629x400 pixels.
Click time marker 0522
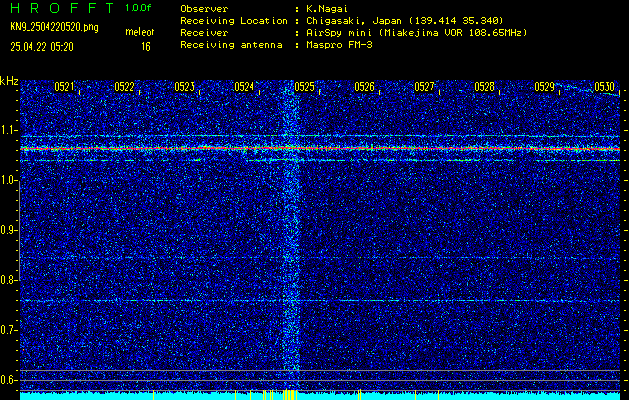[x=124, y=87]
